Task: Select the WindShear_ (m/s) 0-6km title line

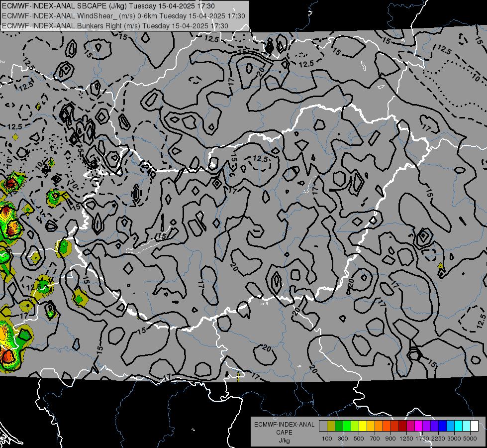Action: point(123,16)
